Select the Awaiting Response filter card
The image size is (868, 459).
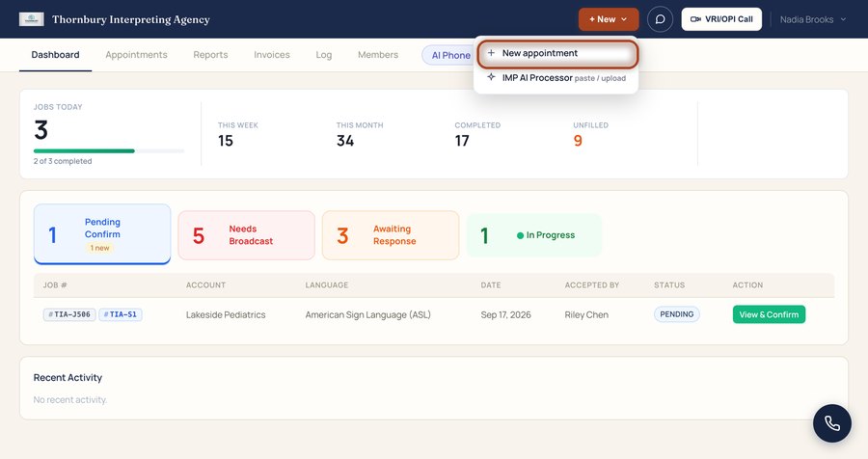(391, 235)
